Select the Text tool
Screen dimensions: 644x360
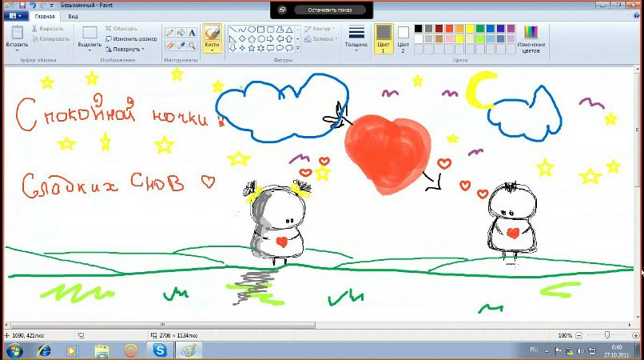[193, 33]
